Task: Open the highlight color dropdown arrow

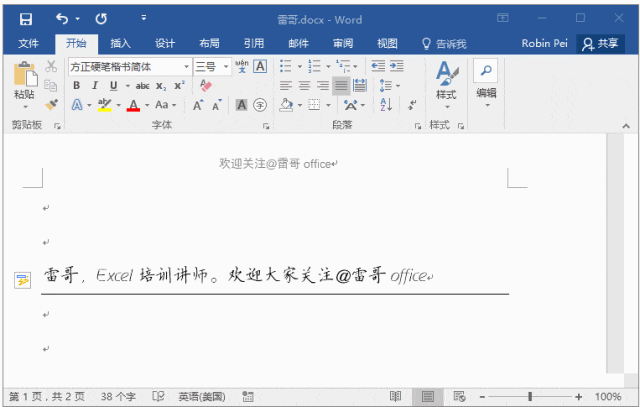Action: [119, 105]
